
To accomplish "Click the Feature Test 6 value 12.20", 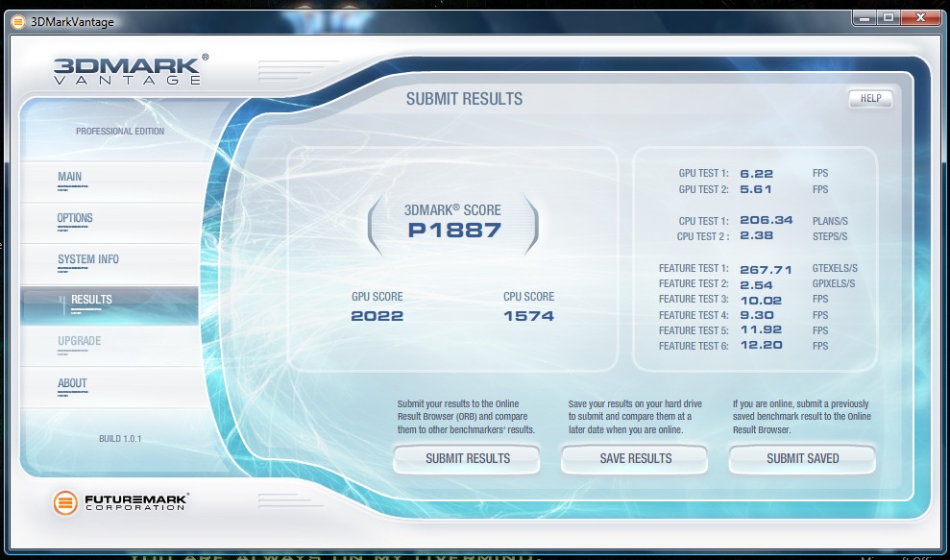I will [x=761, y=345].
